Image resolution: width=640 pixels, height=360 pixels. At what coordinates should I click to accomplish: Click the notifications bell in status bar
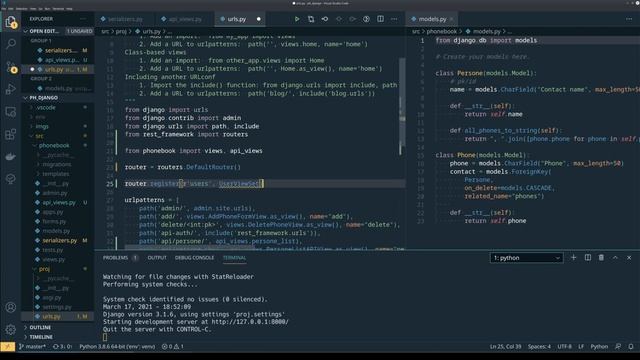pyautogui.click(x=631, y=347)
